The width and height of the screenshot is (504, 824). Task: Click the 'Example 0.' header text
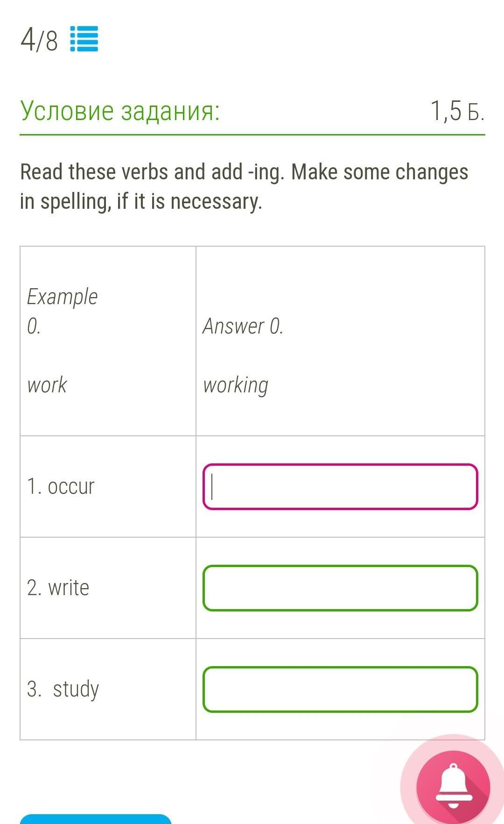click(62, 311)
